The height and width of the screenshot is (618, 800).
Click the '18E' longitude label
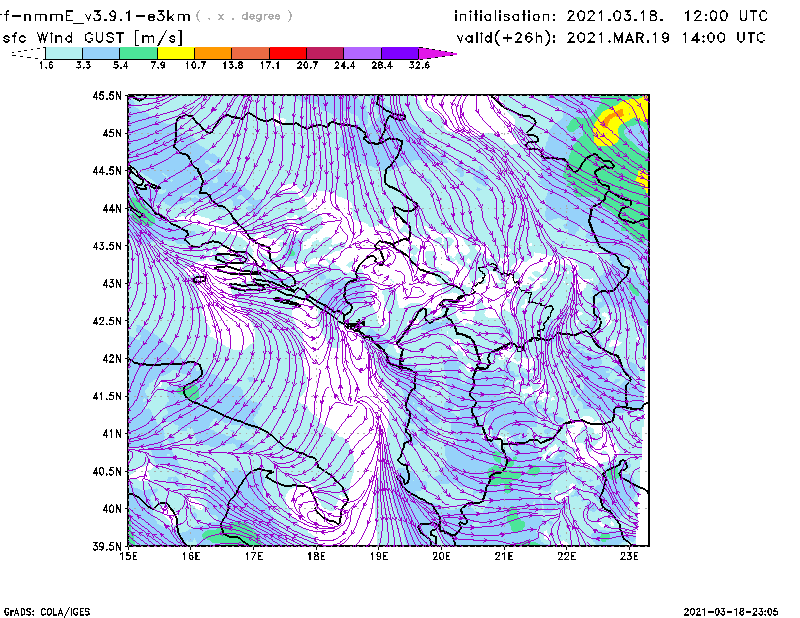point(316,556)
